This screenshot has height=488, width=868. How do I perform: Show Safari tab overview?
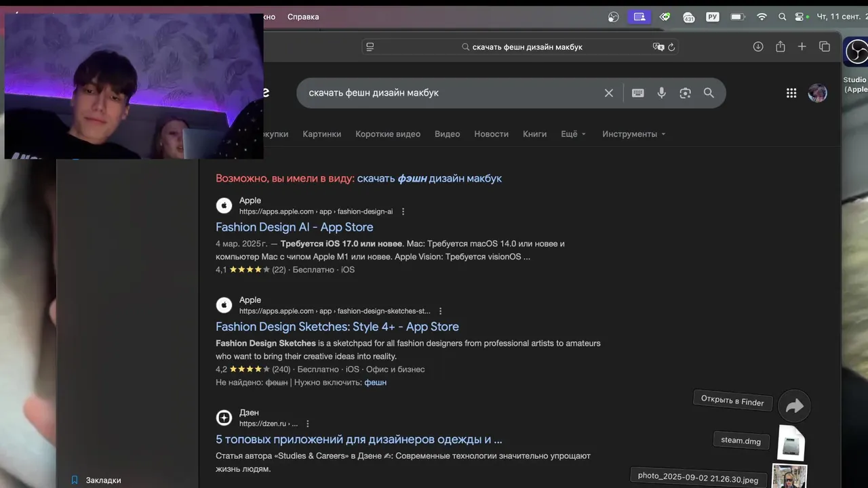[825, 46]
